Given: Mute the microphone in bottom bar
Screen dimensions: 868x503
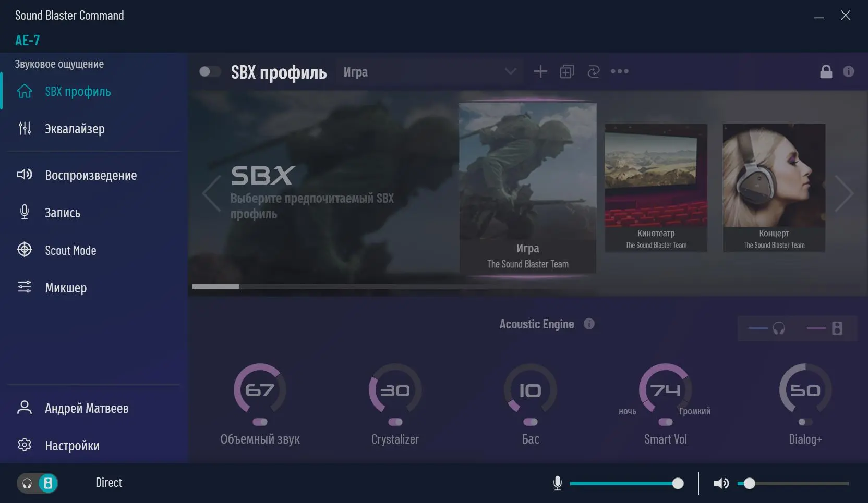Looking at the screenshot, I should coord(558,483).
